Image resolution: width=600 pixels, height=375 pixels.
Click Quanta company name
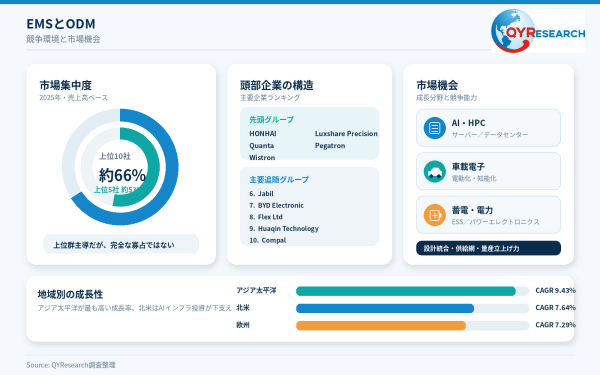click(x=261, y=145)
